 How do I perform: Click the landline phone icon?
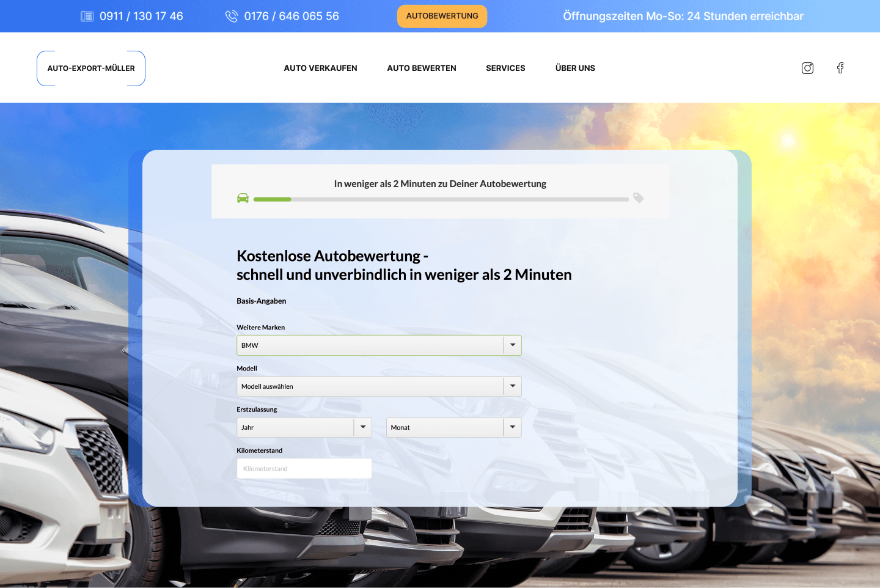click(87, 17)
